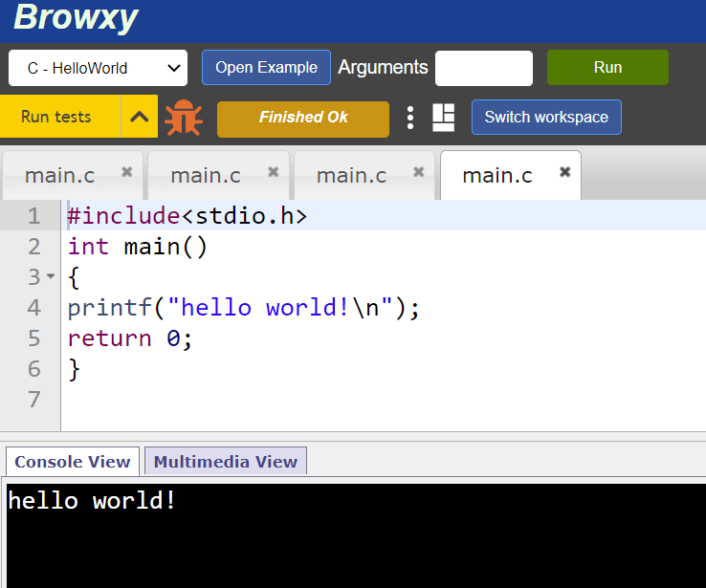The image size is (706, 588).
Task: Click the Open Example button
Action: [266, 68]
